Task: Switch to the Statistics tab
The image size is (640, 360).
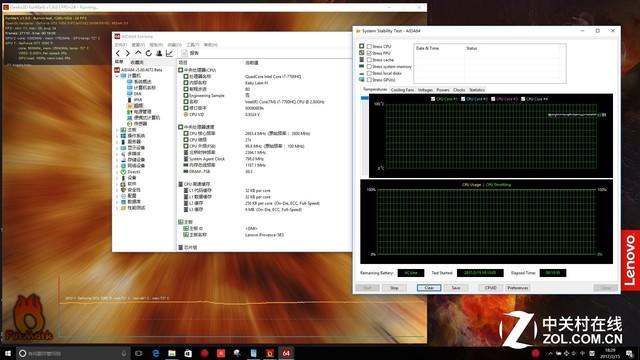Action: (x=477, y=90)
